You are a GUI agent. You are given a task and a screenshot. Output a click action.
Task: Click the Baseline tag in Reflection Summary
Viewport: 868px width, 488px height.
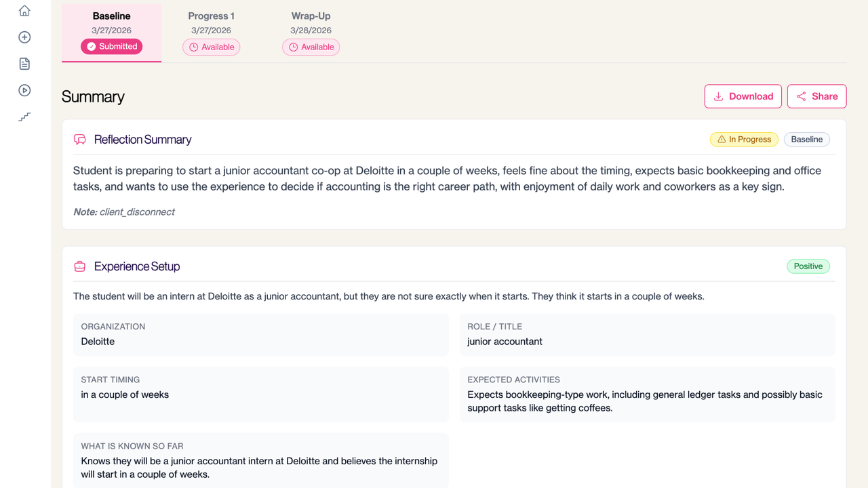point(807,140)
